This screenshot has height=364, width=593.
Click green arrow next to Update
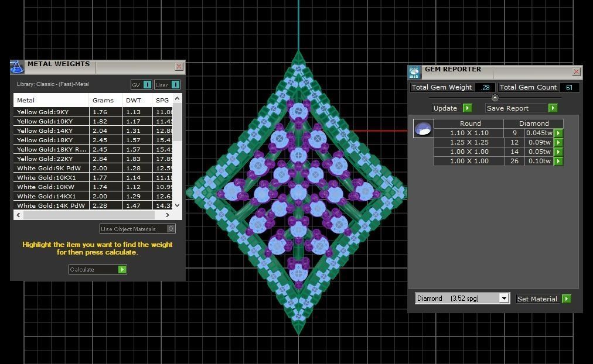468,108
